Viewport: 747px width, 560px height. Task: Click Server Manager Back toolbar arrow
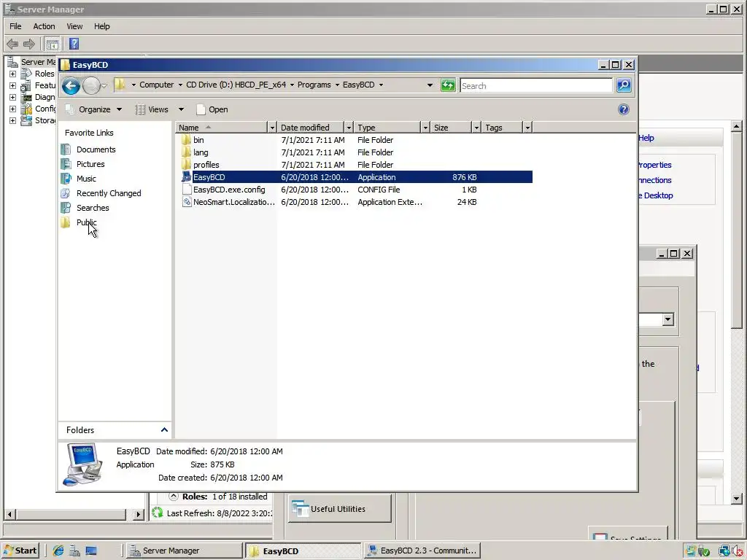[12, 44]
